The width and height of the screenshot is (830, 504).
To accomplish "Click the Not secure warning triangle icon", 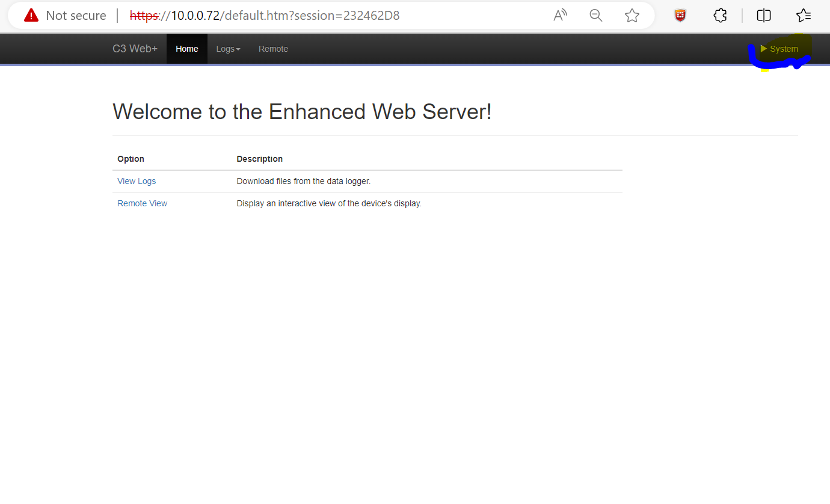I will (31, 16).
